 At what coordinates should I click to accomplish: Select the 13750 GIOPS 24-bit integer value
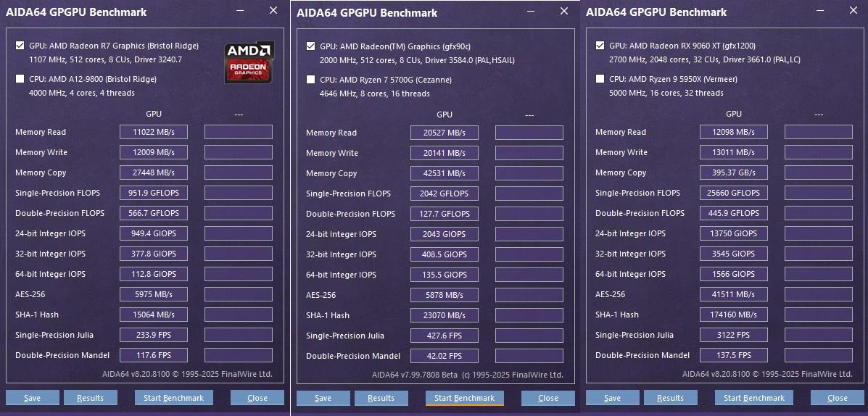pos(733,233)
